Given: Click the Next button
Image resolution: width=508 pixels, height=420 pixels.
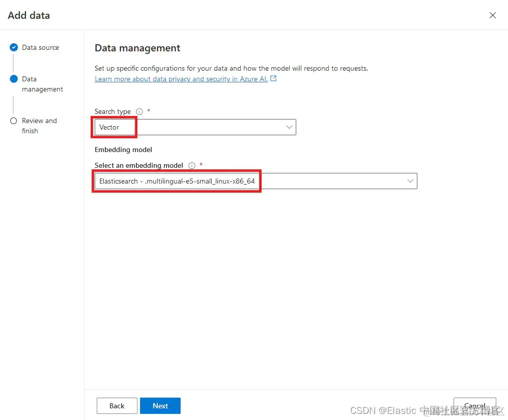Looking at the screenshot, I should tap(160, 406).
